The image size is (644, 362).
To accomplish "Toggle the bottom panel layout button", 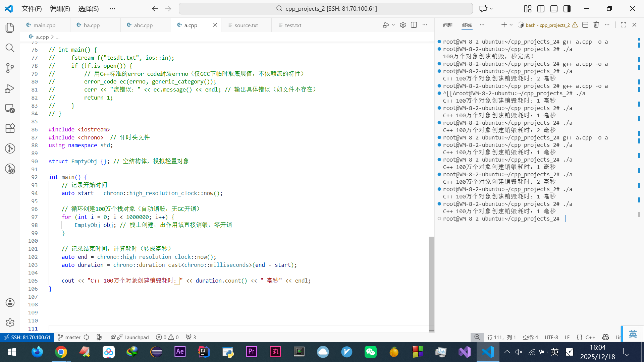I will tap(554, 9).
